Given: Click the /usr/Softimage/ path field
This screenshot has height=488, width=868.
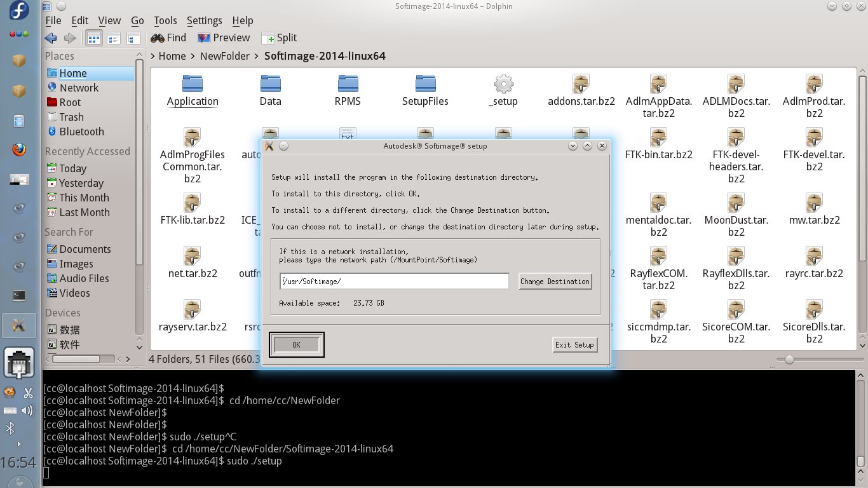Looking at the screenshot, I should click(394, 281).
